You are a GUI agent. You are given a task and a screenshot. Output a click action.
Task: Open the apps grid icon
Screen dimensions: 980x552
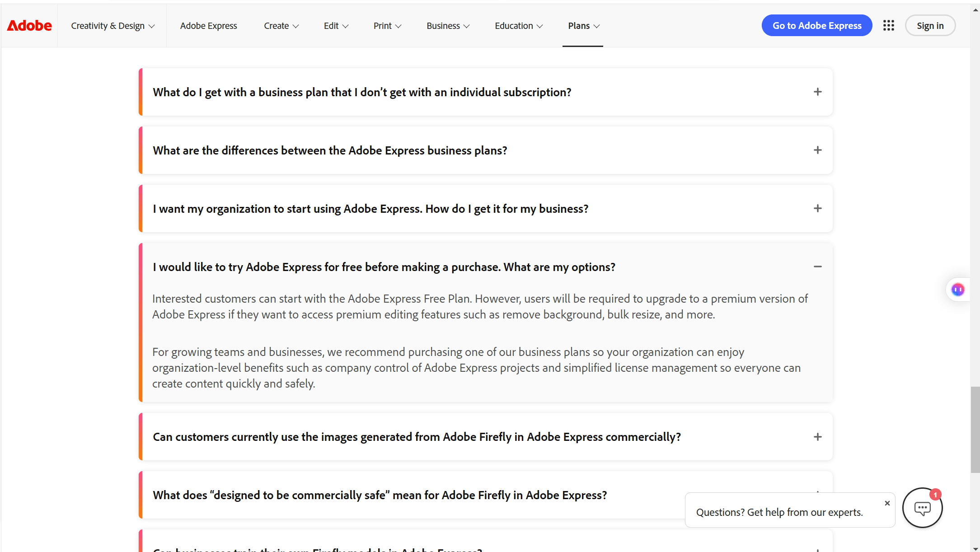pyautogui.click(x=888, y=26)
